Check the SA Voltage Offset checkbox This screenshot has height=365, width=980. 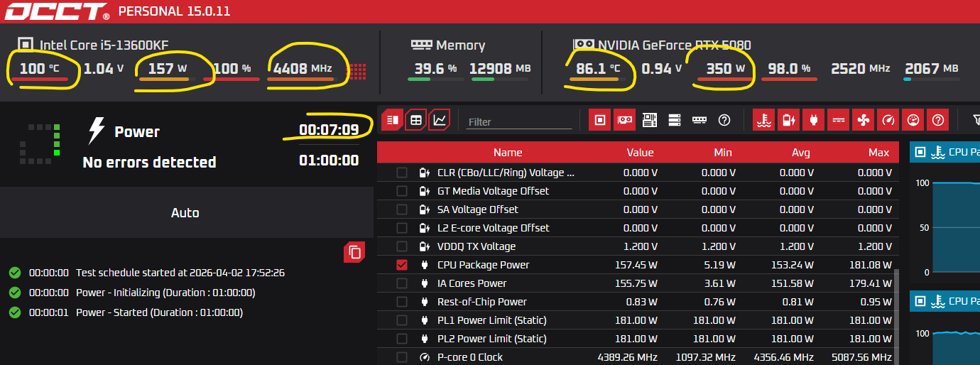(x=402, y=209)
